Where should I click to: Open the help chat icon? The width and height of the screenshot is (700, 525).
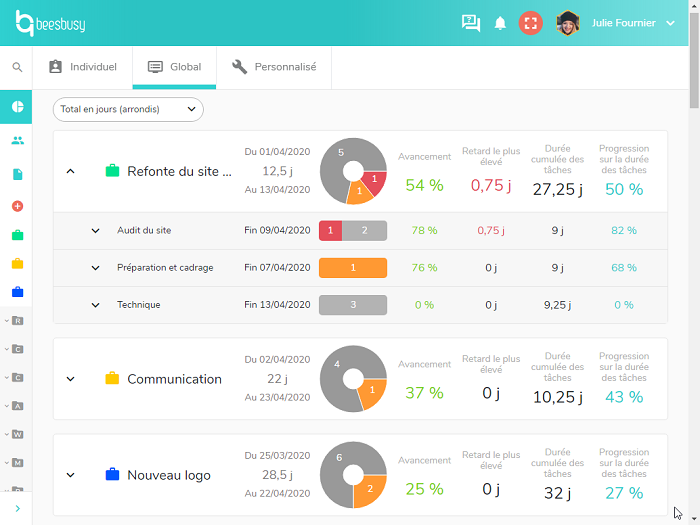(x=471, y=23)
